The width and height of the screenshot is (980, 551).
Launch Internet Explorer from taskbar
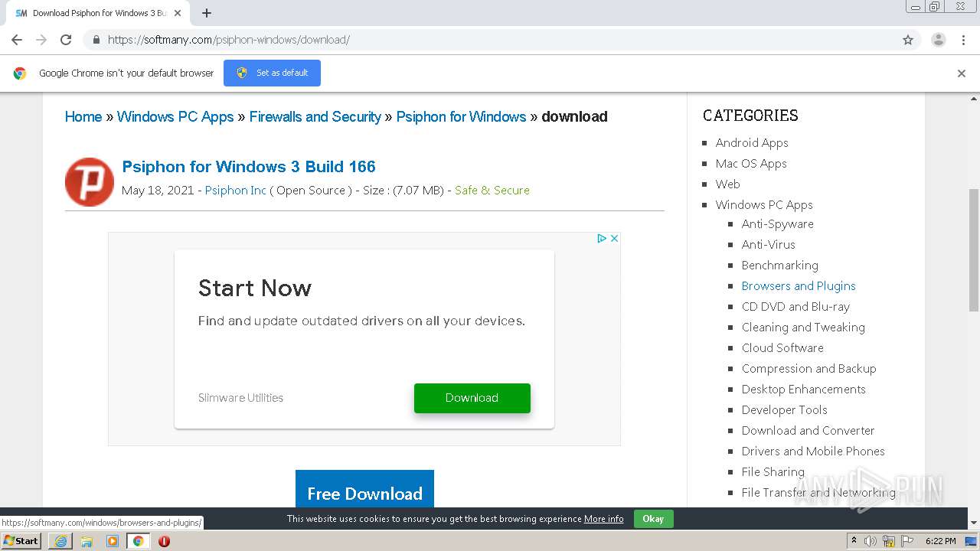pyautogui.click(x=60, y=541)
